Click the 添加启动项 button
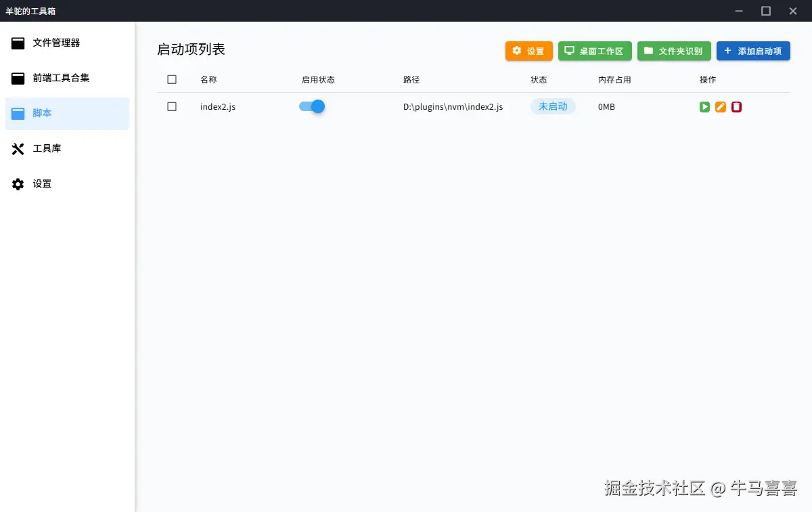The image size is (812, 512). [753, 50]
